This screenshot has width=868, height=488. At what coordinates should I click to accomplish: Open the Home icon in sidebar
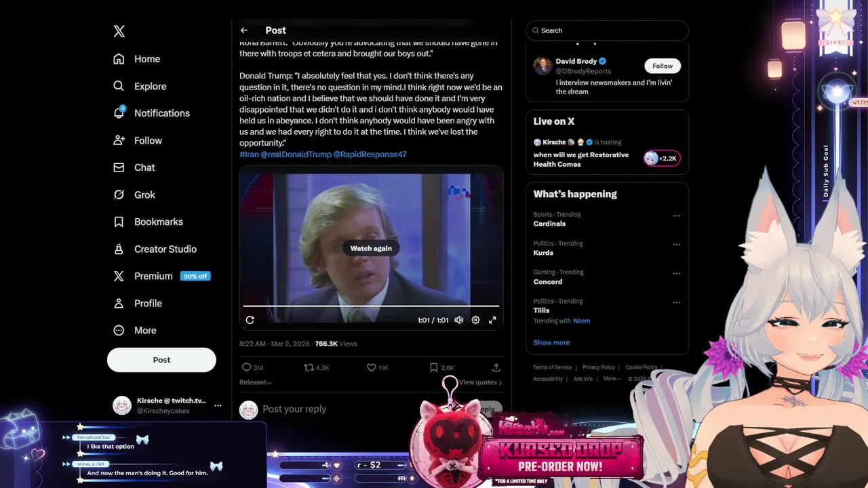[x=119, y=59]
